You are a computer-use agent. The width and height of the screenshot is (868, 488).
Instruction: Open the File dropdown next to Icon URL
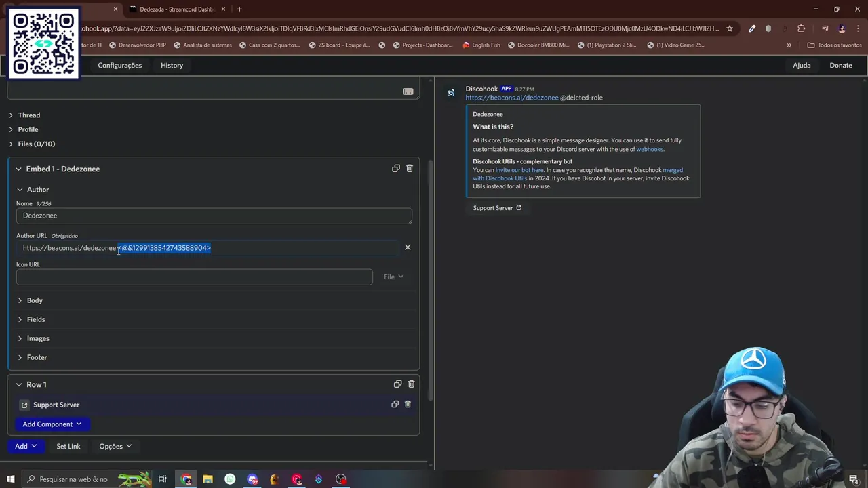[393, 277]
